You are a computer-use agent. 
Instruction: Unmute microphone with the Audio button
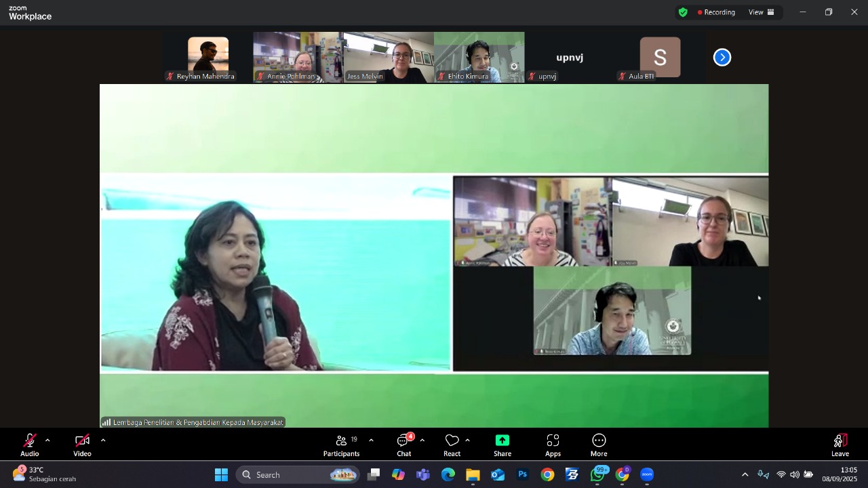click(x=29, y=445)
